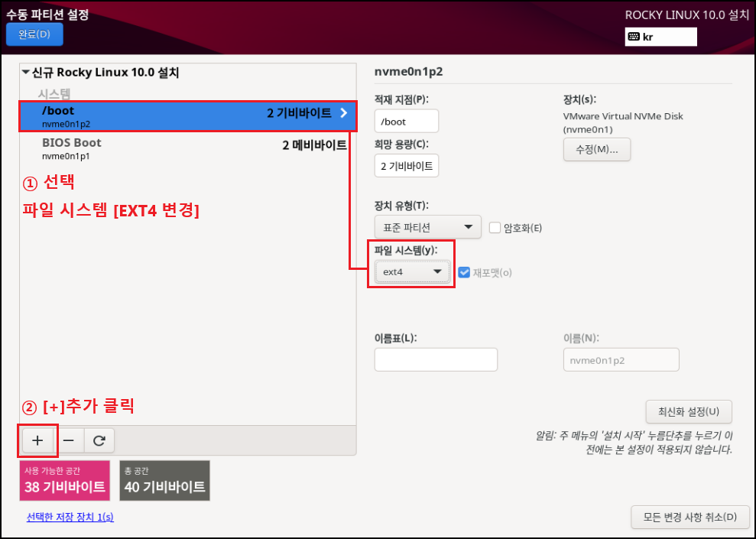Click the nvme0n1p2 panel heading
Image resolution: width=756 pixels, height=539 pixels.
coord(408,72)
